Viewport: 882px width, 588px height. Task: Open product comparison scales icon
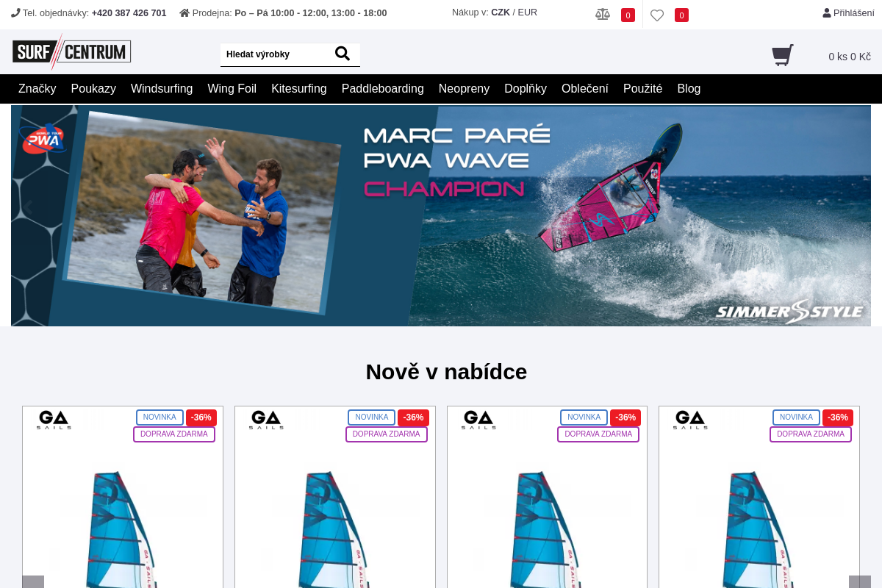(x=603, y=15)
